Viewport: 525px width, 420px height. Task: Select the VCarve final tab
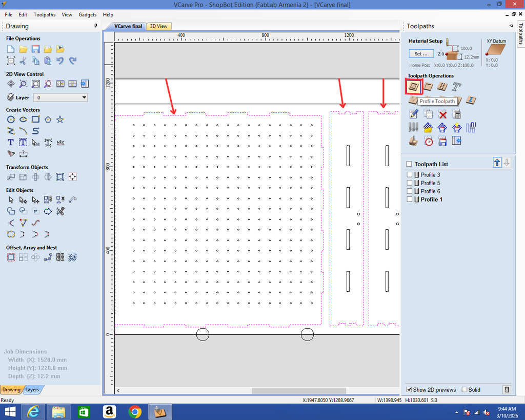[128, 26]
